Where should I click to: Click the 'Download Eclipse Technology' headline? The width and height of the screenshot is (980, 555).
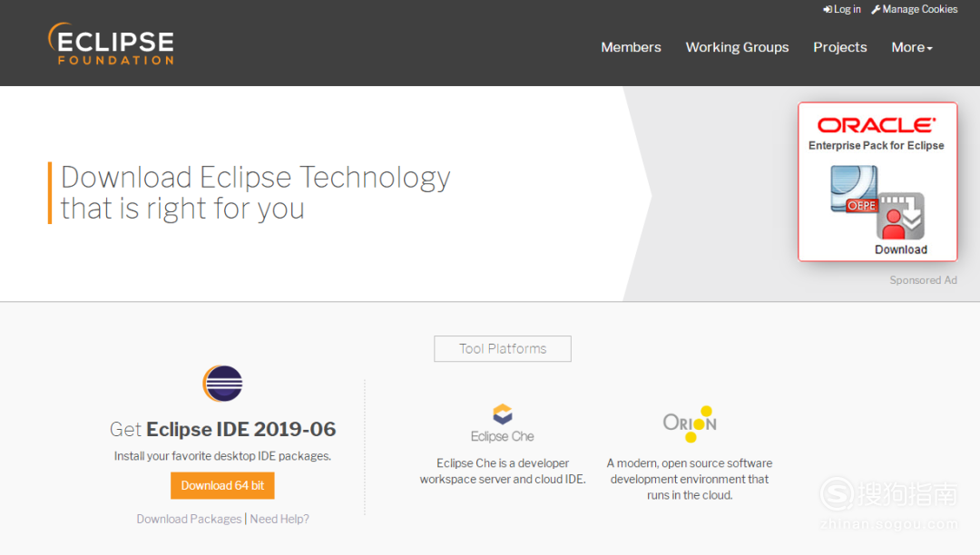tap(255, 192)
